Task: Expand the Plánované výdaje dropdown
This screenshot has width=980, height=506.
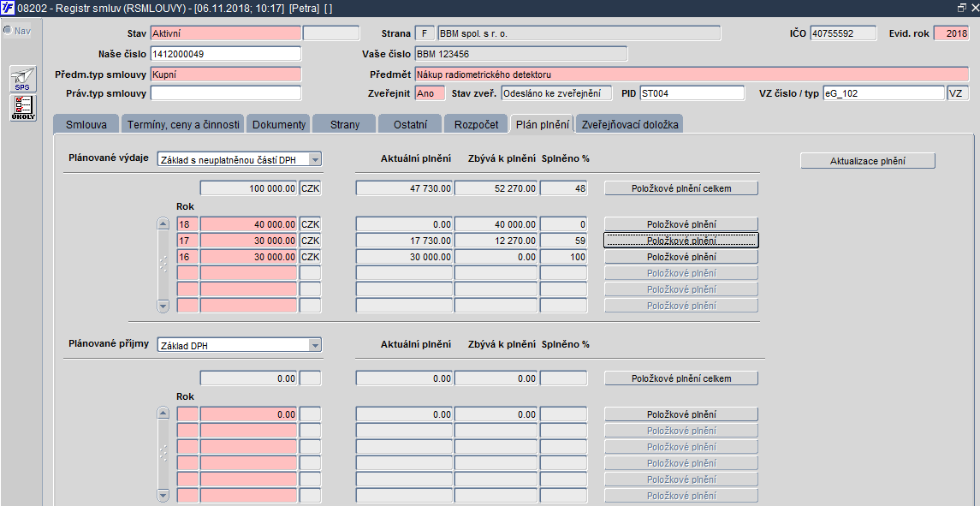Action: click(x=315, y=159)
